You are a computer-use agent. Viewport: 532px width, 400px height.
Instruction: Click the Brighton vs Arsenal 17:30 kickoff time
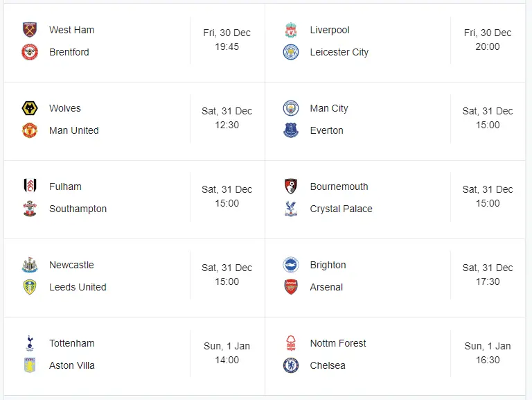(488, 281)
